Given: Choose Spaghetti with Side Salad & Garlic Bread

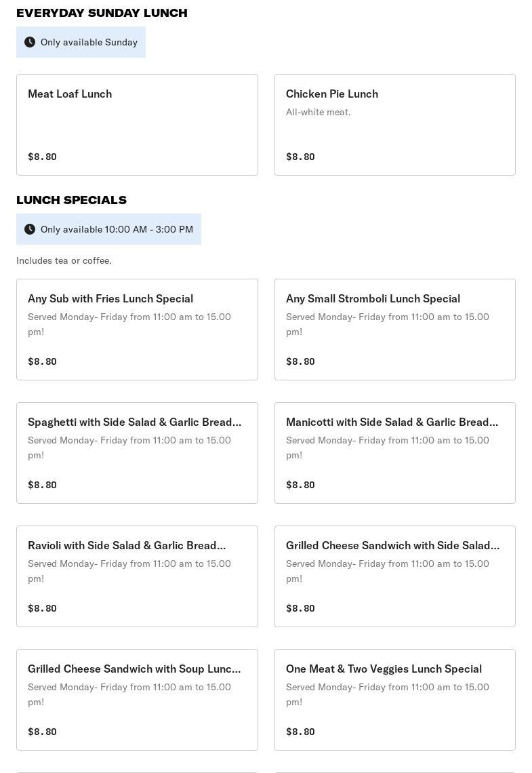Looking at the screenshot, I should pos(137,453).
